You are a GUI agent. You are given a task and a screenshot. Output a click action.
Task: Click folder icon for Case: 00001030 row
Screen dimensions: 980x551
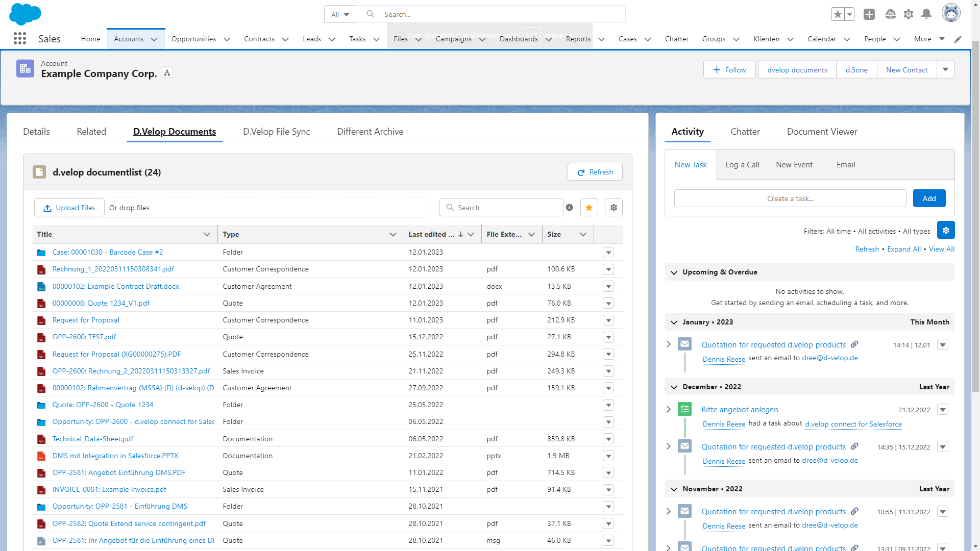pos(41,253)
